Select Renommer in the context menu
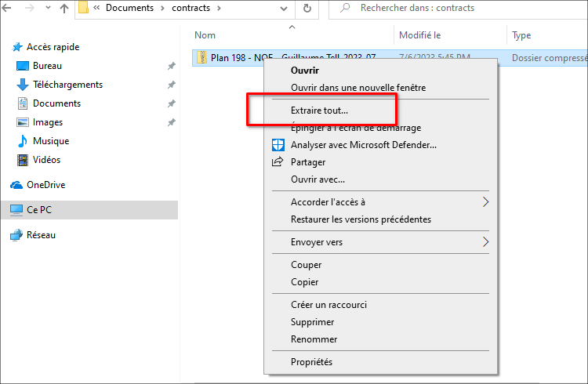Image resolution: width=588 pixels, height=384 pixels. tap(314, 339)
